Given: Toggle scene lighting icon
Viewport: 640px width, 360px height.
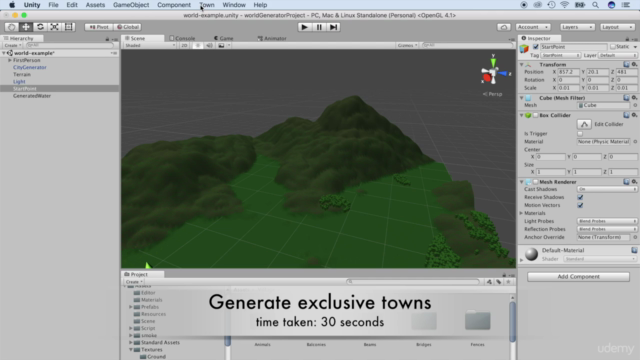Looking at the screenshot, I should pyautogui.click(x=198, y=45).
